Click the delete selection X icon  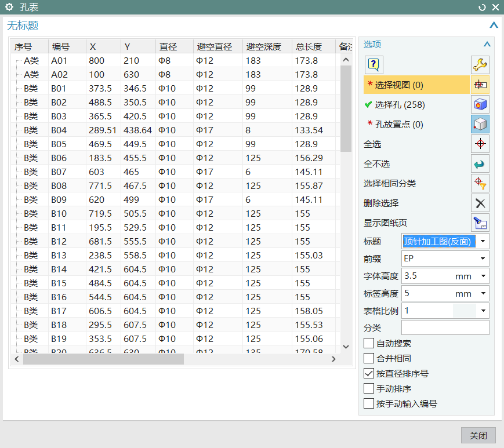tap(480, 203)
